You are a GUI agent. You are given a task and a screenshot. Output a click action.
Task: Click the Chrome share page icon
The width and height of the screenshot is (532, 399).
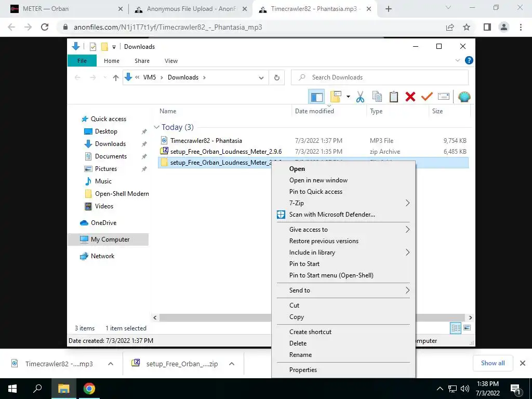450,27
